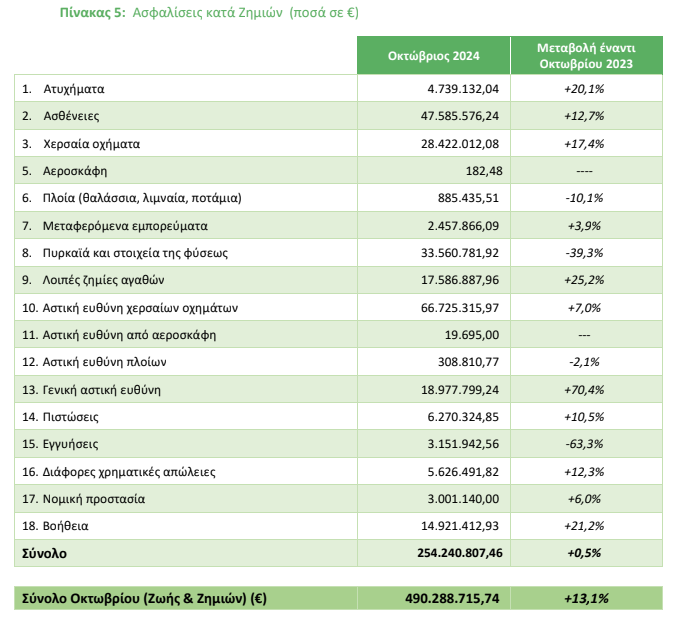Click the value 4.739.132,04
This screenshot has width=679, height=633.
pos(463,89)
